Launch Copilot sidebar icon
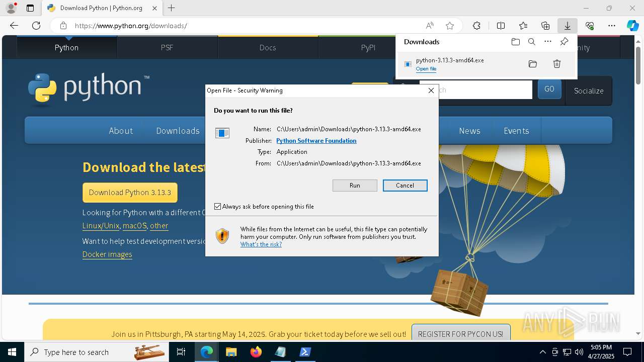This screenshot has height=362, width=644. 632,26
